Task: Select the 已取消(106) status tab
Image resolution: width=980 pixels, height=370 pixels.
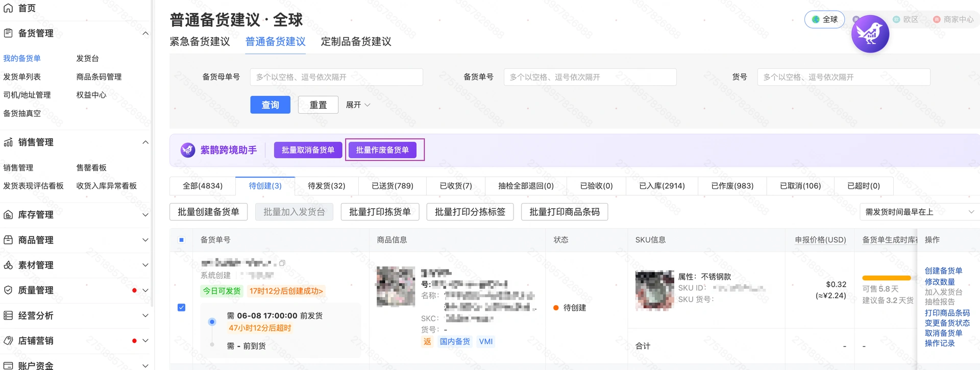Action: coord(800,186)
